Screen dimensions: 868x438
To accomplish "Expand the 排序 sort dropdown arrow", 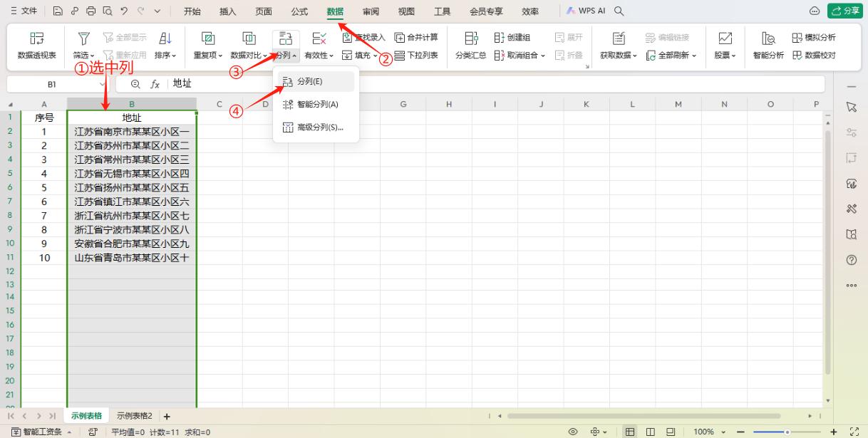I will point(174,56).
